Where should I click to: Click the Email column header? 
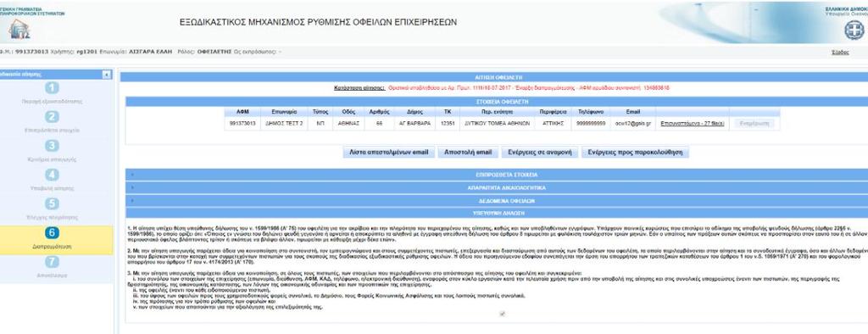tap(632, 112)
